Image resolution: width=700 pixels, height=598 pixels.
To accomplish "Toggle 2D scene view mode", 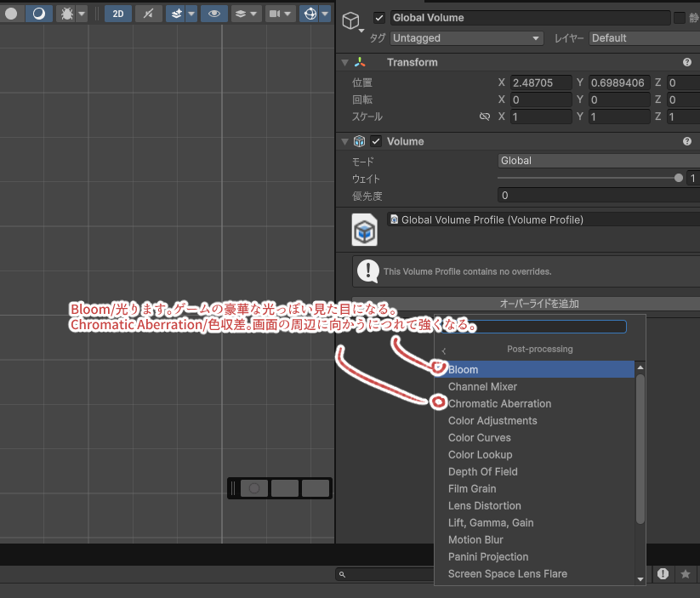I will tap(118, 14).
